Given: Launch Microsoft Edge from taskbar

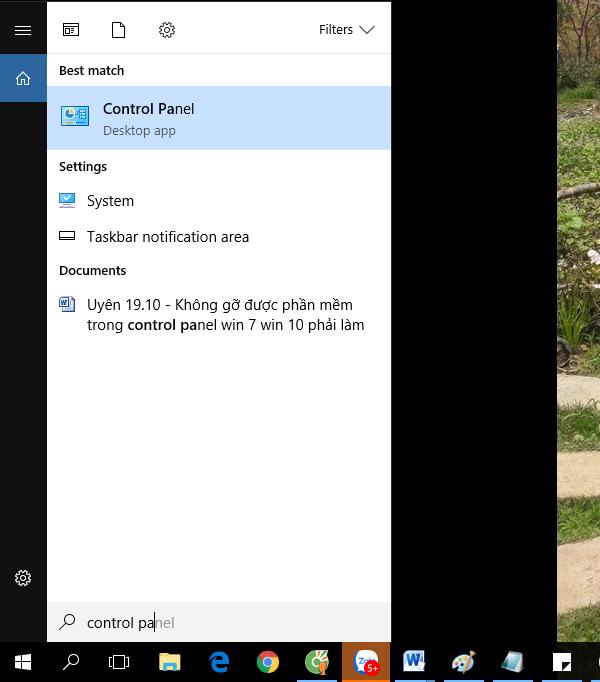Looking at the screenshot, I should point(219,662).
